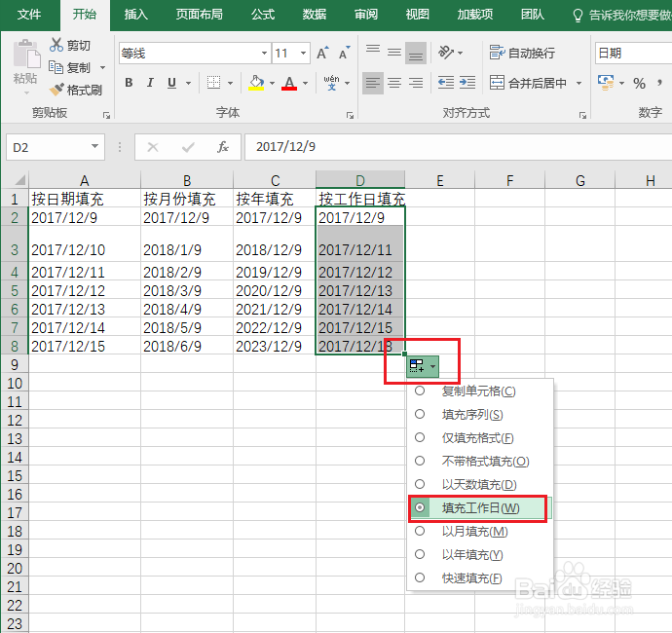Image resolution: width=672 pixels, height=633 pixels.
Task: Switch to the Review (审阅) tab
Action: coord(366,15)
